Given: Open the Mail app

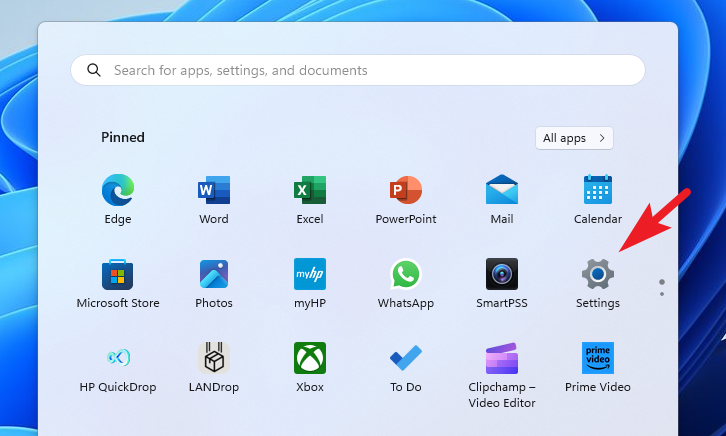Looking at the screenshot, I should 502,199.
